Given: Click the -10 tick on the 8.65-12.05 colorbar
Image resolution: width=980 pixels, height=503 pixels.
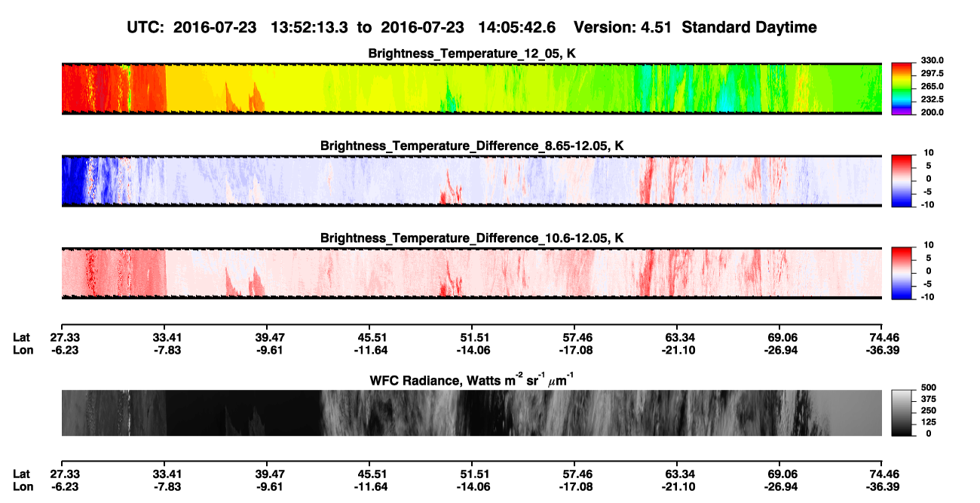Looking at the screenshot, I should (926, 204).
